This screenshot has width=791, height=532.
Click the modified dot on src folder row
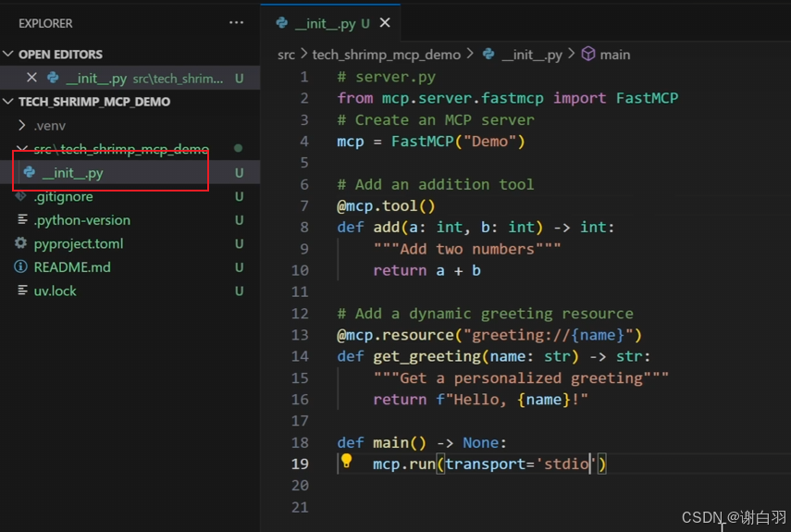[x=238, y=148]
